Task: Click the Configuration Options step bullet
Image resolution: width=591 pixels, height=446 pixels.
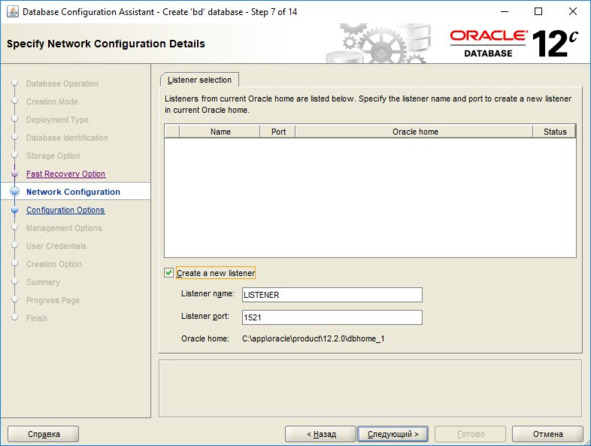Action: [x=15, y=210]
